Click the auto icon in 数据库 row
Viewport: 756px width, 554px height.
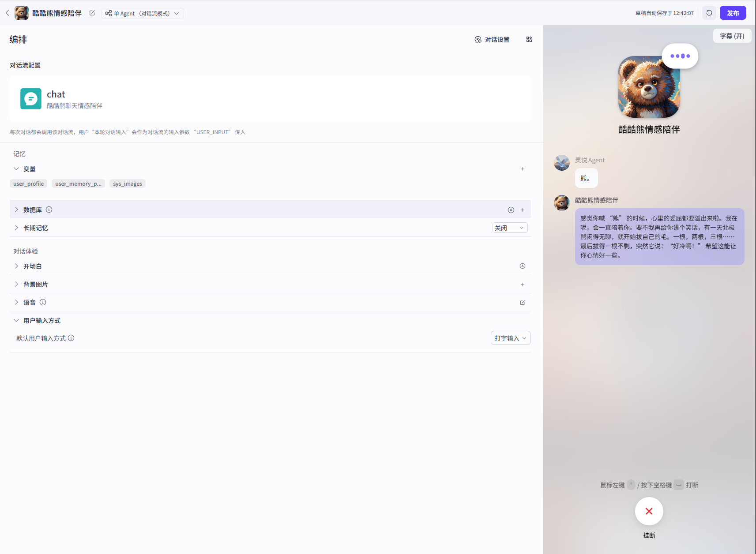pyautogui.click(x=511, y=210)
